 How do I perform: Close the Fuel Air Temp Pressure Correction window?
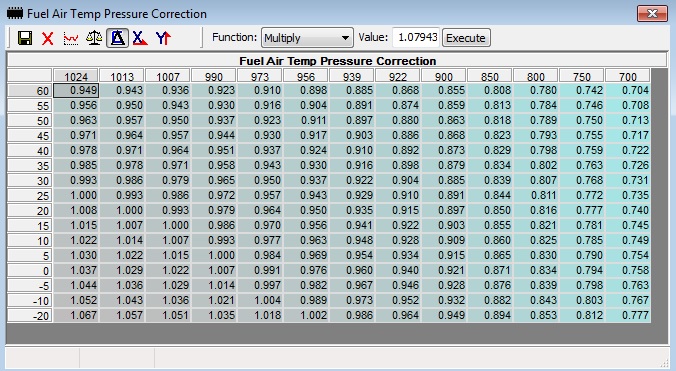coord(652,14)
